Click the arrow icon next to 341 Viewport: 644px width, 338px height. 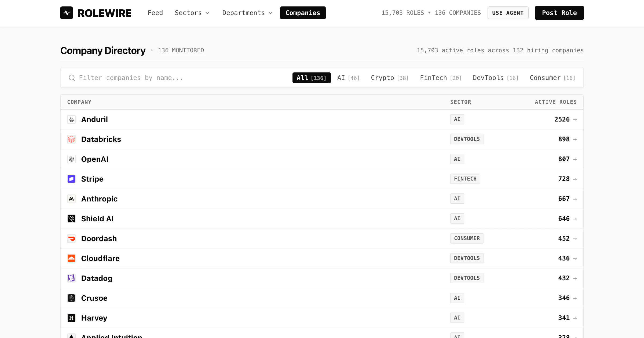click(575, 318)
